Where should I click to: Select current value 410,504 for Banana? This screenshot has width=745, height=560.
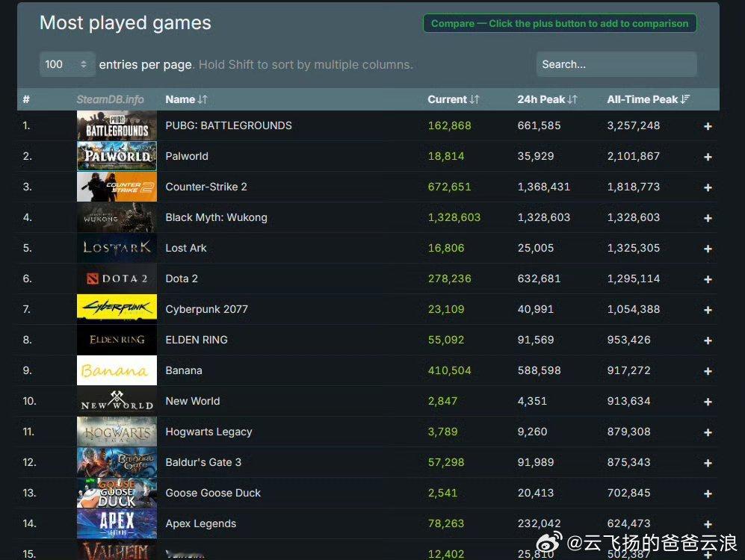pos(450,370)
